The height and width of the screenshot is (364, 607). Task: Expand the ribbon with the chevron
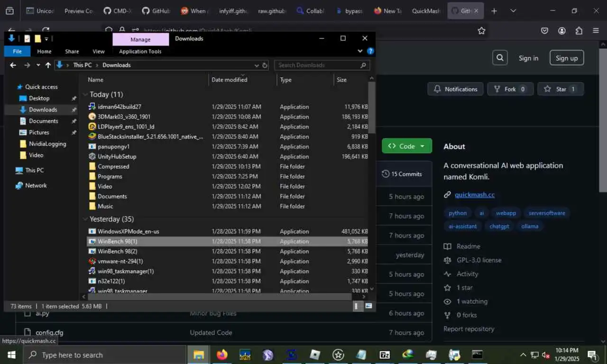pos(360,51)
